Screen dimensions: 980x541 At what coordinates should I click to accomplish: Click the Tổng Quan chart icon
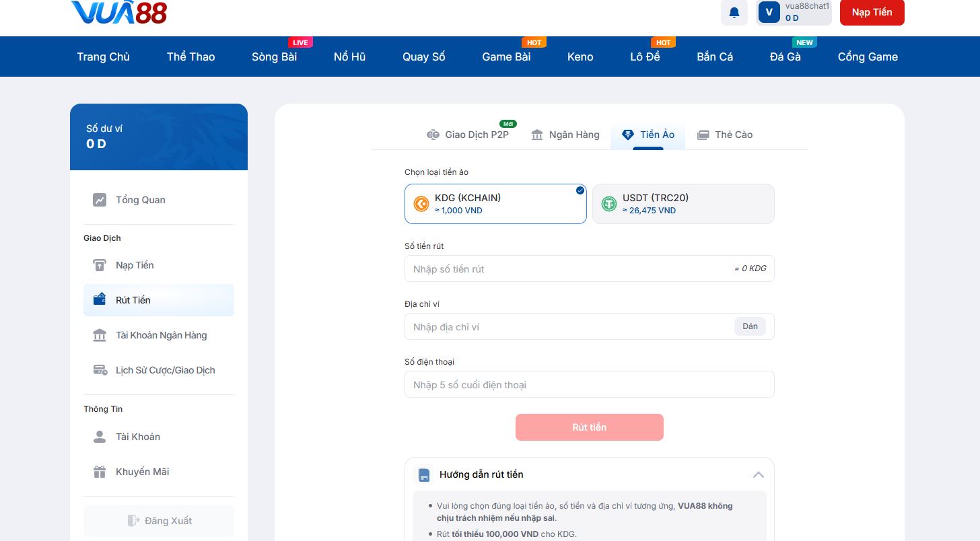100,200
